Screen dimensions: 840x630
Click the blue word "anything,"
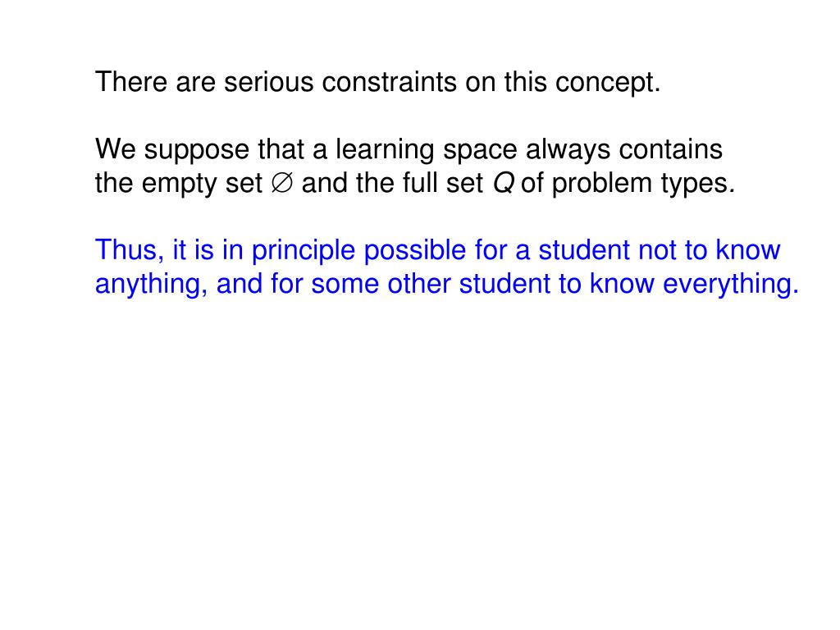(152, 285)
